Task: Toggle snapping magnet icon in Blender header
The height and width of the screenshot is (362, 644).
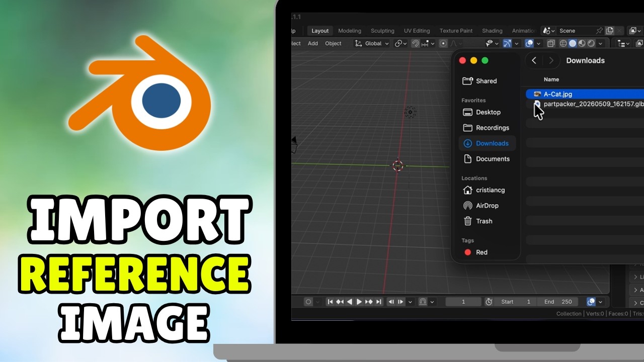Action: (415, 43)
